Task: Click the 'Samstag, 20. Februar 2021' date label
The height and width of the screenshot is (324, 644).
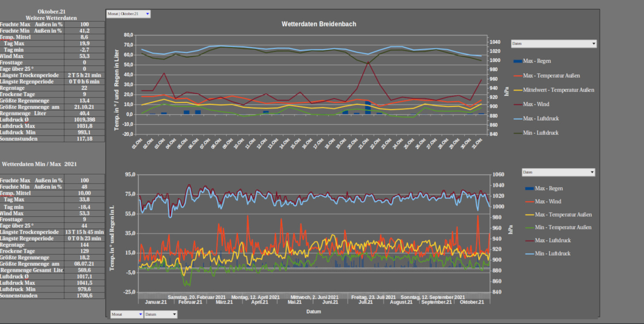Action: 198,297
